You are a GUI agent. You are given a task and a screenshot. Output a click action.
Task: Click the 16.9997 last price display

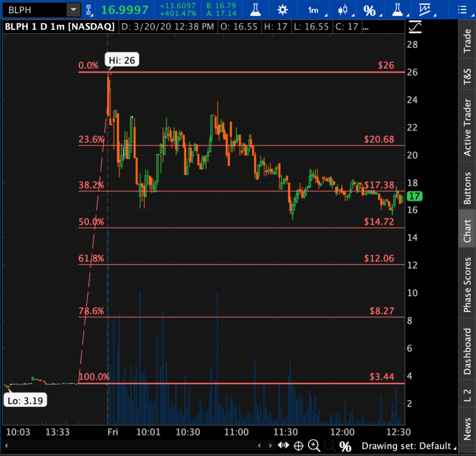pyautogui.click(x=125, y=10)
